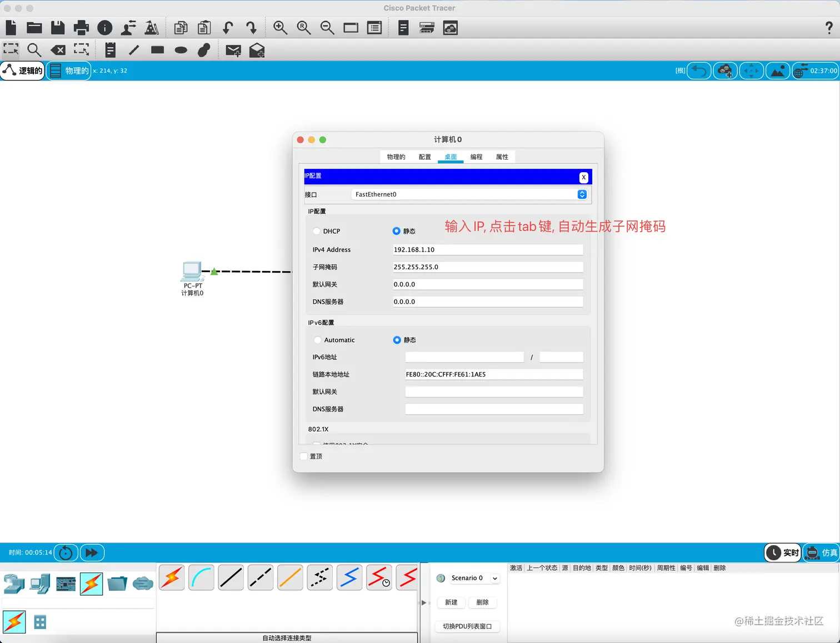Zoom in with magnifier plus icon
The height and width of the screenshot is (643, 840).
(280, 27)
